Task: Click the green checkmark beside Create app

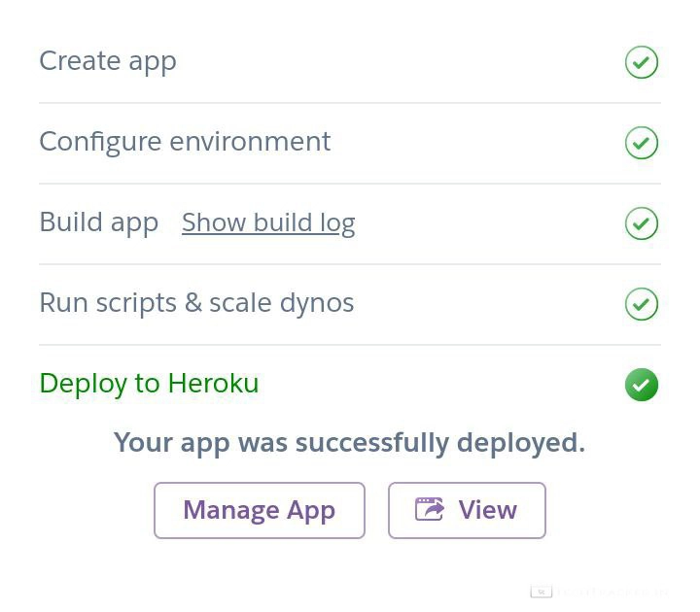Action: 642,62
